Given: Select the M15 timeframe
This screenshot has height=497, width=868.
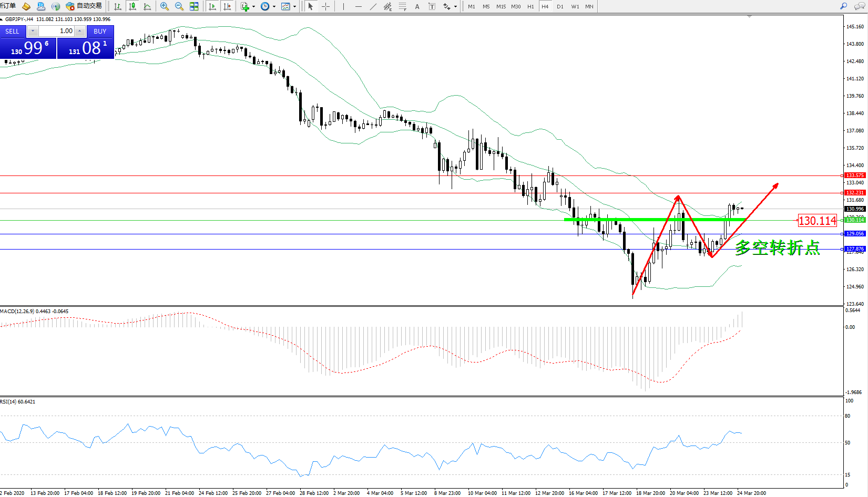Looking at the screenshot, I should pos(501,6).
